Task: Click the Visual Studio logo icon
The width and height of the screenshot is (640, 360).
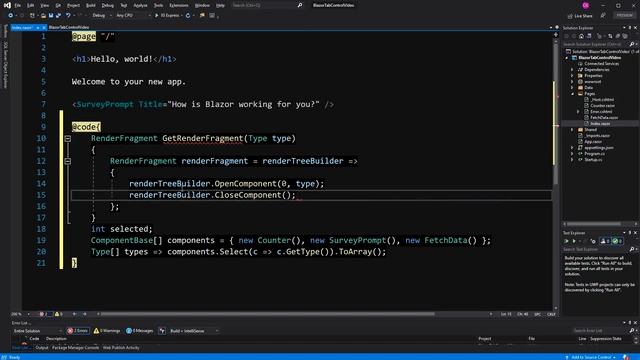Action: (x=7, y=5)
